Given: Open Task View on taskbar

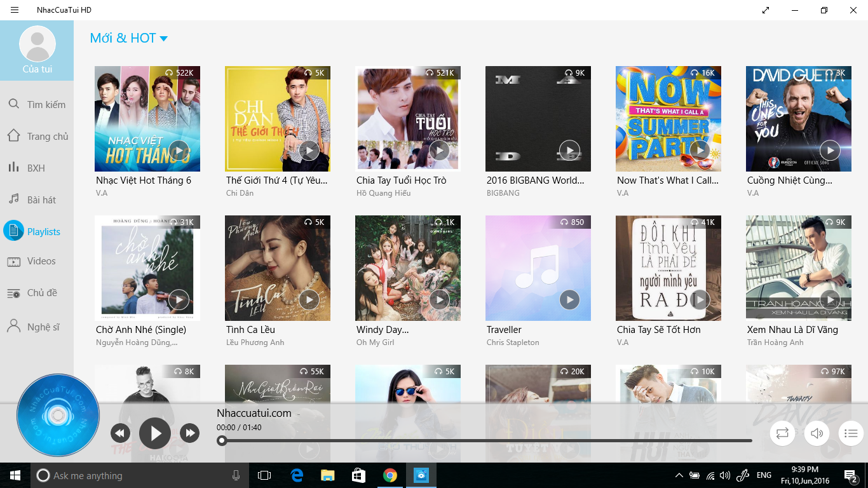Looking at the screenshot, I should (x=264, y=475).
